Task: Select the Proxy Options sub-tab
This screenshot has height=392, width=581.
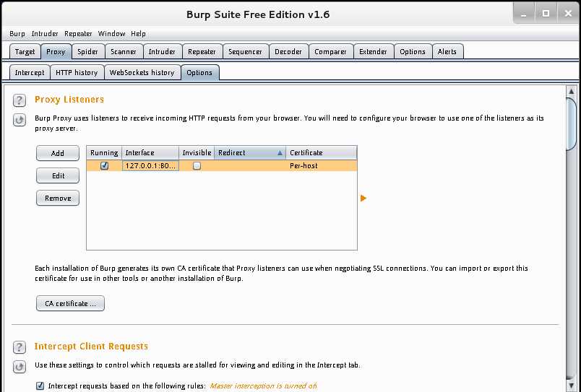Action: 199,72
